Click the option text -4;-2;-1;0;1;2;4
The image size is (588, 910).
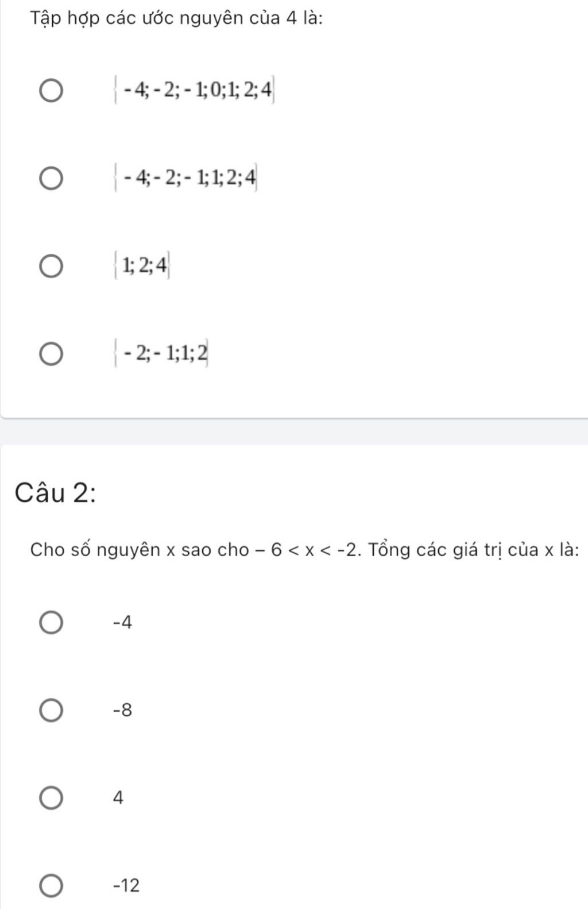[x=195, y=90]
